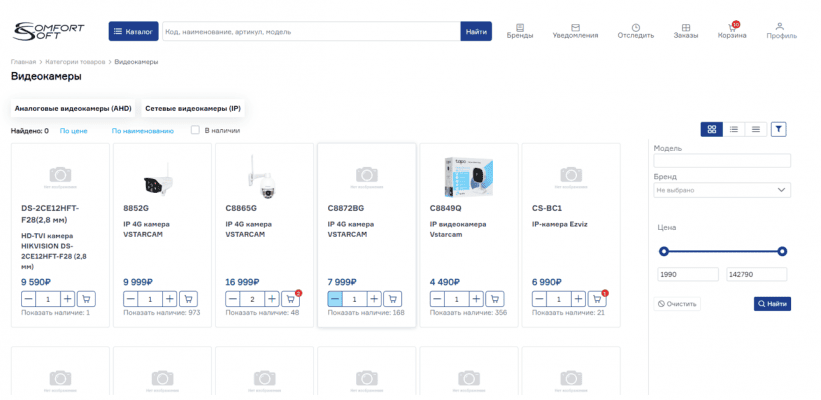The image size is (821, 400).
Task: Open the Заказы orders page
Action: pyautogui.click(x=685, y=30)
